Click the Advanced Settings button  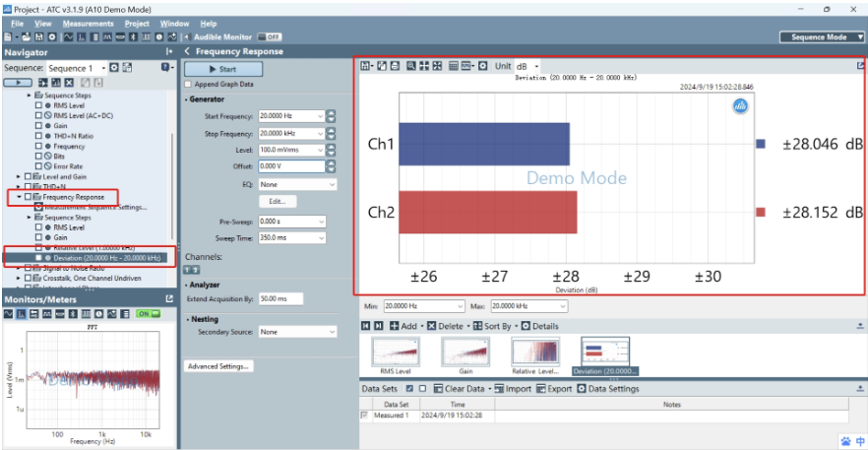pyautogui.click(x=218, y=365)
